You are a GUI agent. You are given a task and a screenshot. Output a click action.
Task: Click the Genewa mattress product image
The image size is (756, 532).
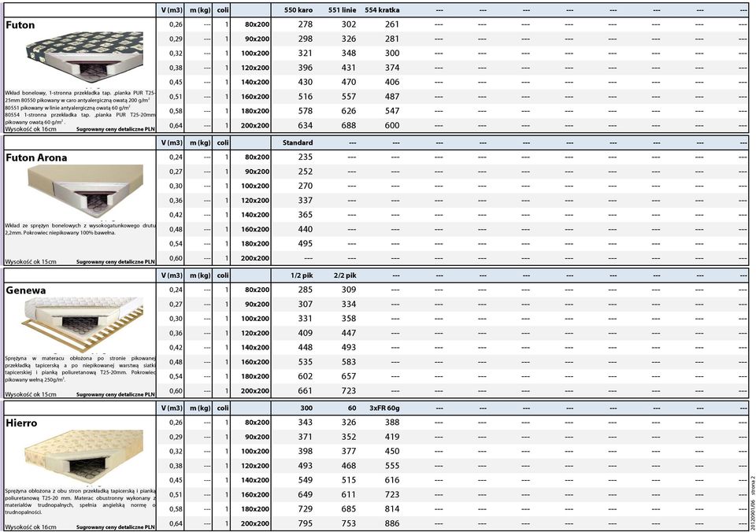click(x=83, y=325)
